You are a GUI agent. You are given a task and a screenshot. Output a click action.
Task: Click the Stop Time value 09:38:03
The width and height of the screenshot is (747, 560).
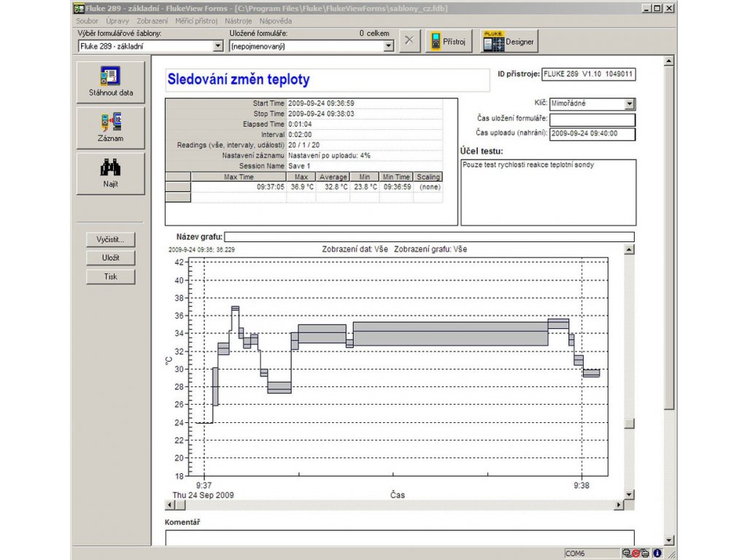pyautogui.click(x=321, y=114)
